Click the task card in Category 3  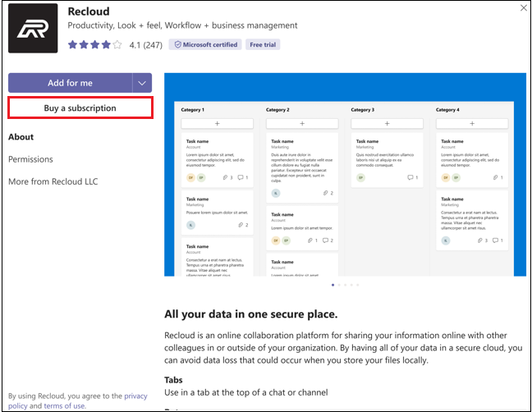coord(388,160)
